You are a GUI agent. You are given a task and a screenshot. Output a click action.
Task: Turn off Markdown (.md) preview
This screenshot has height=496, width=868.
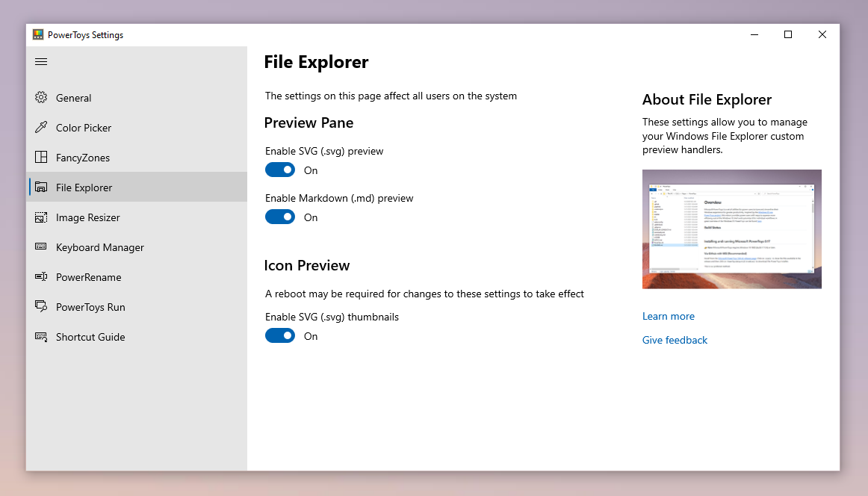(280, 217)
